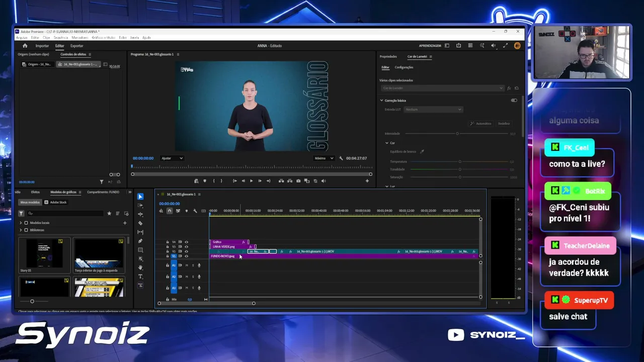The image size is (644, 362).
Task: Open the Marcadores menu
Action: [x=80, y=38]
